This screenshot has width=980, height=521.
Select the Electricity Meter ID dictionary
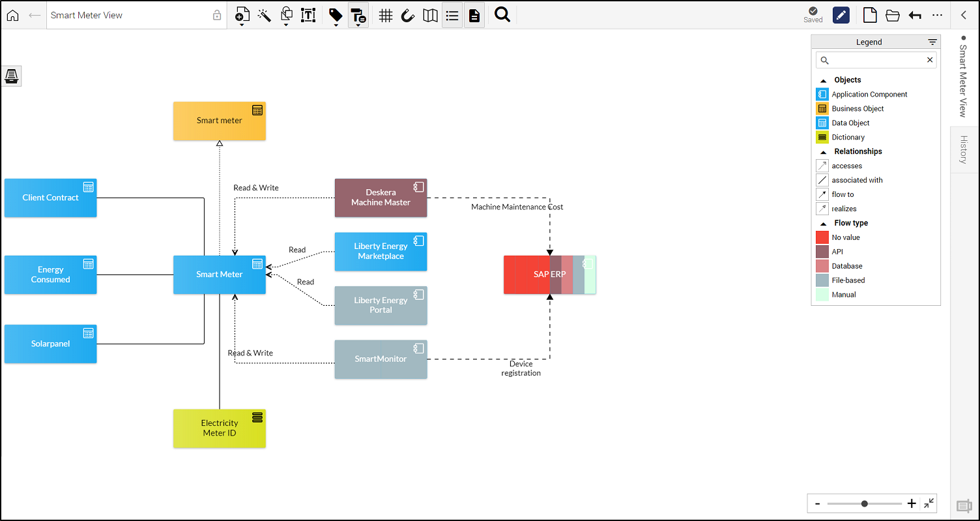coord(220,428)
